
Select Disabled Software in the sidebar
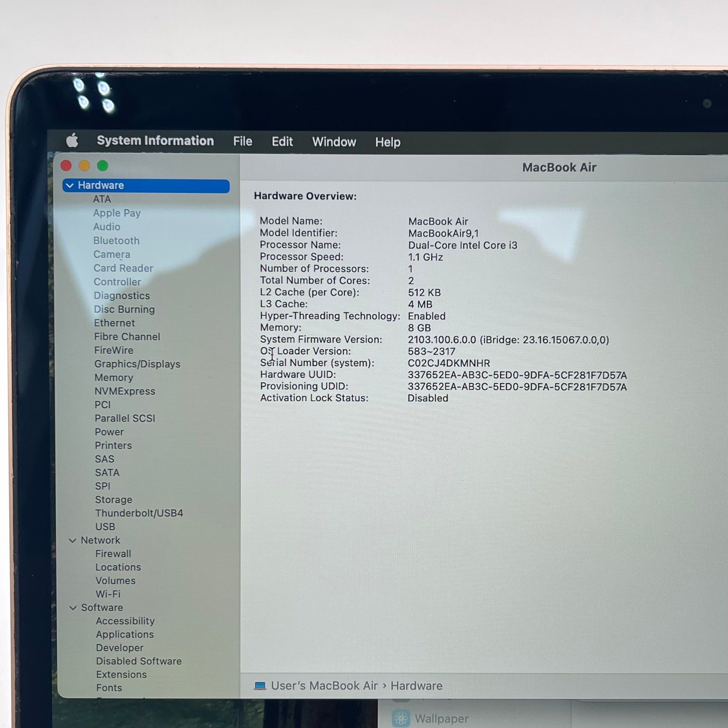pos(139,661)
